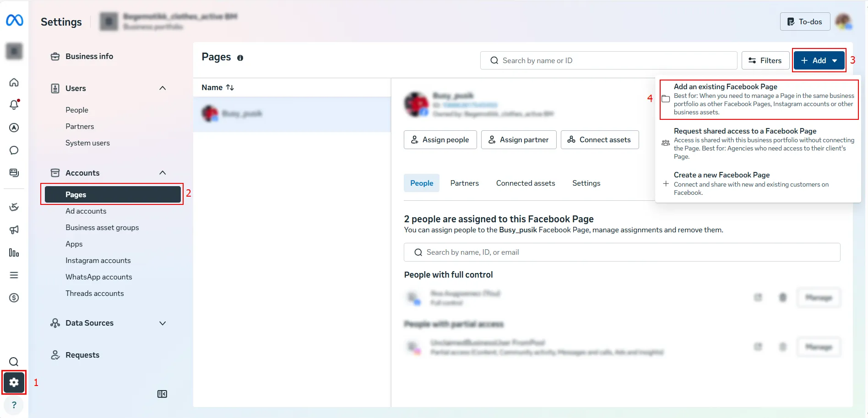Click the gear Settings icon
Viewport: 868px width, 418px height.
[14, 382]
